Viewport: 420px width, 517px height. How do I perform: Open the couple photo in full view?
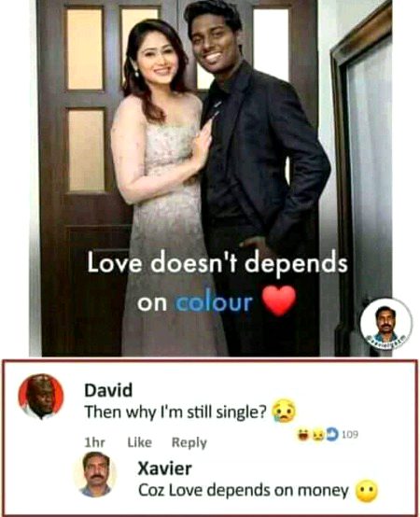pos(210,178)
